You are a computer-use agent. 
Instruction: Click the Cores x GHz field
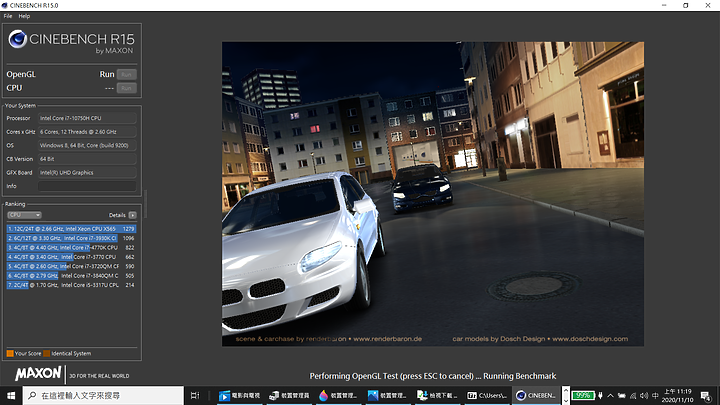(x=87, y=132)
